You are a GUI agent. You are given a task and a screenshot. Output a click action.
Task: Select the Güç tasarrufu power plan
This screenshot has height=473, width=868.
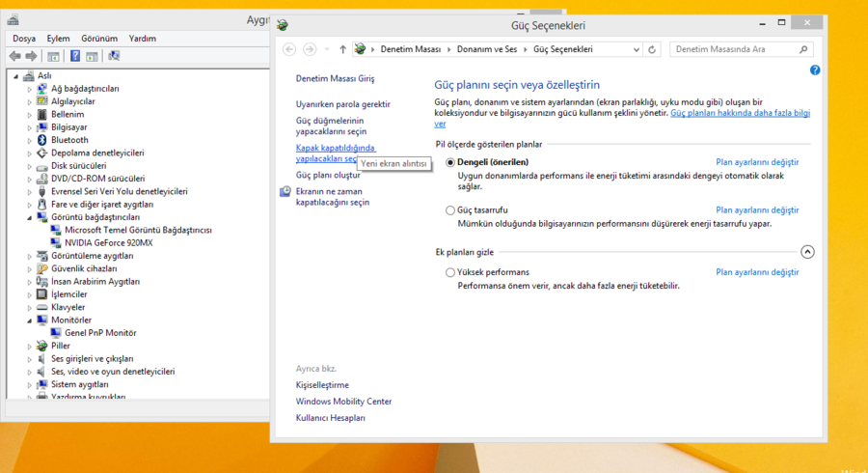(450, 210)
